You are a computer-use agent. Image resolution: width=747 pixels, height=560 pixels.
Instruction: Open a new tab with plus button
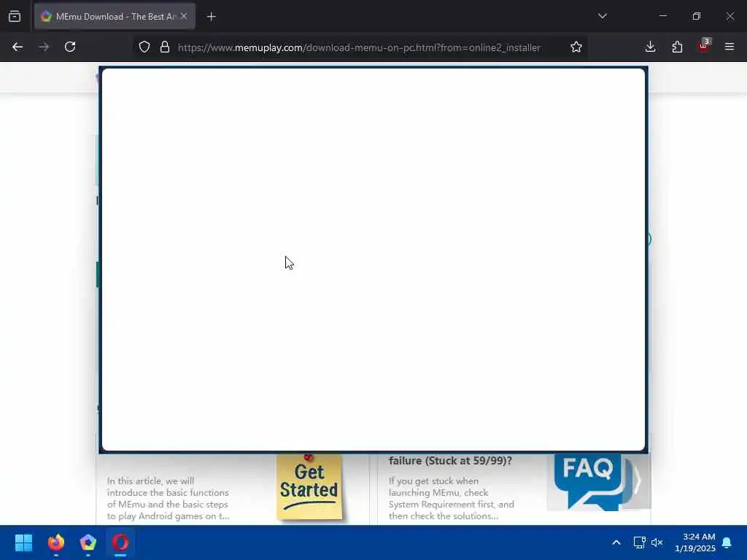click(x=211, y=17)
